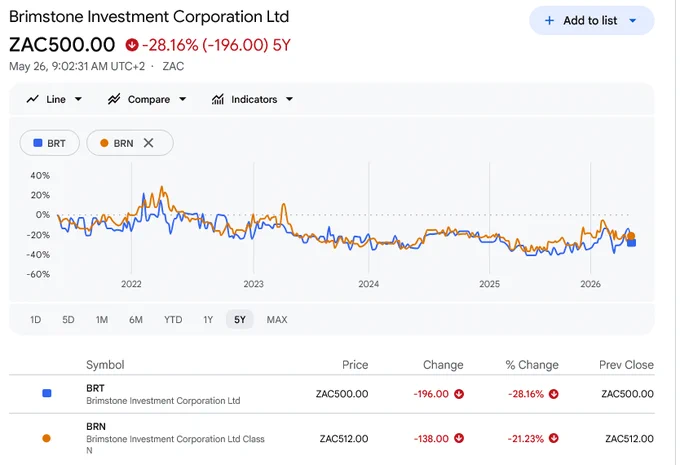This screenshot has width=680, height=465.
Task: Click the BRN row % change arrow icon
Action: click(553, 439)
